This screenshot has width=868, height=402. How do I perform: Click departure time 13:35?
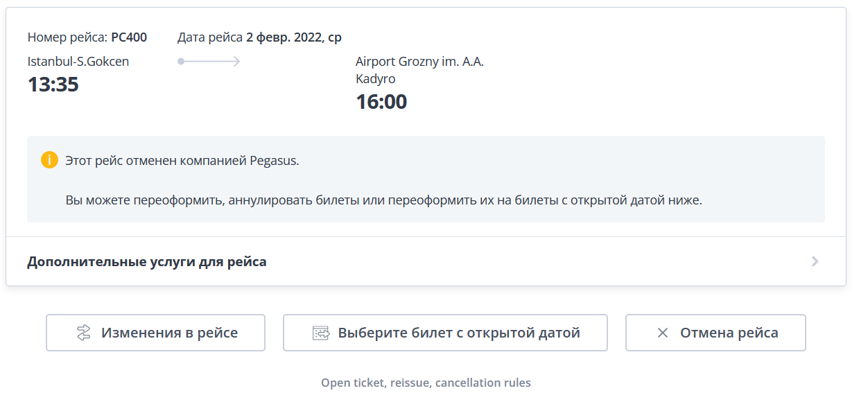pyautogui.click(x=53, y=85)
